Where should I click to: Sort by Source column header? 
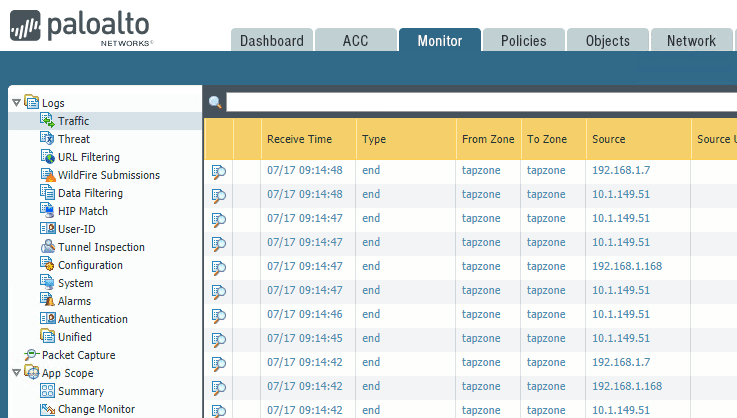(x=638, y=139)
